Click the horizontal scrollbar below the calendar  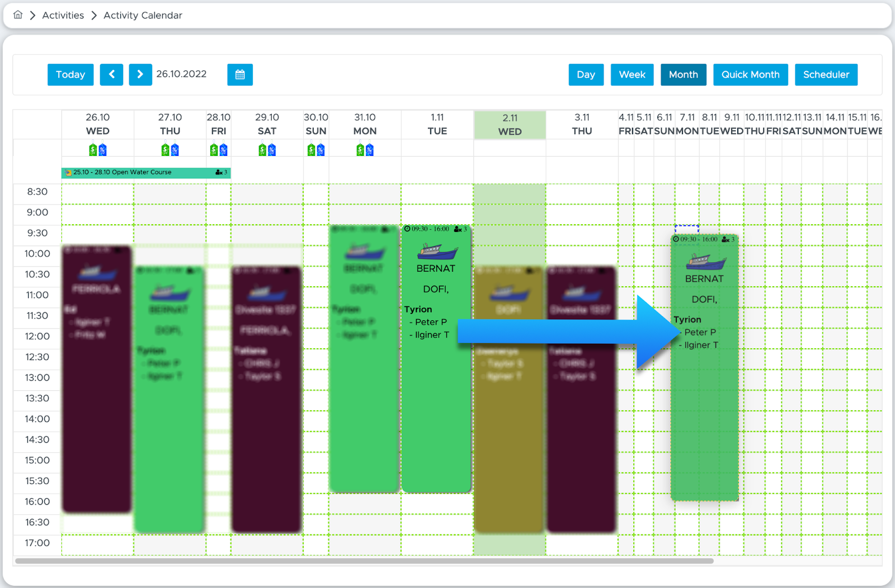[364, 561]
